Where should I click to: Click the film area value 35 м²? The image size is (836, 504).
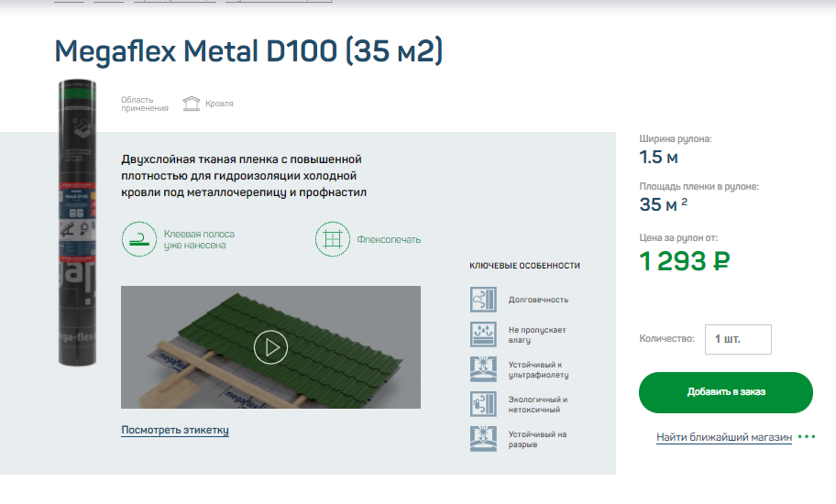pos(664,204)
